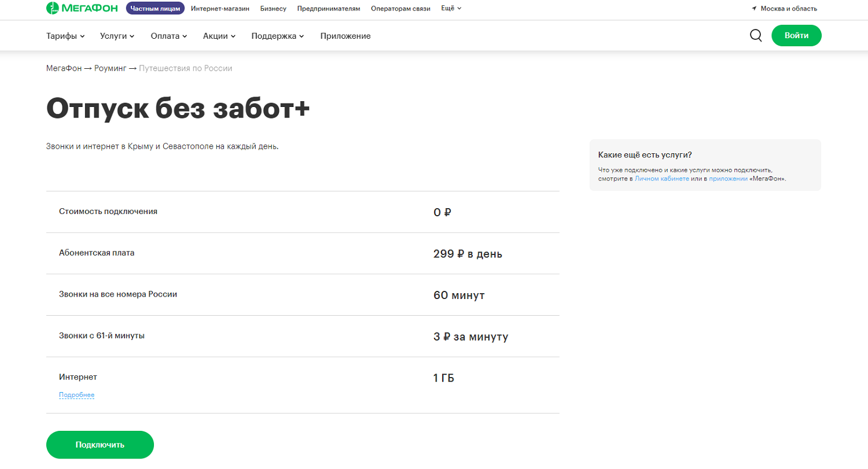Click the Абонентская плата label
This screenshot has width=868, height=469.
coord(97,253)
